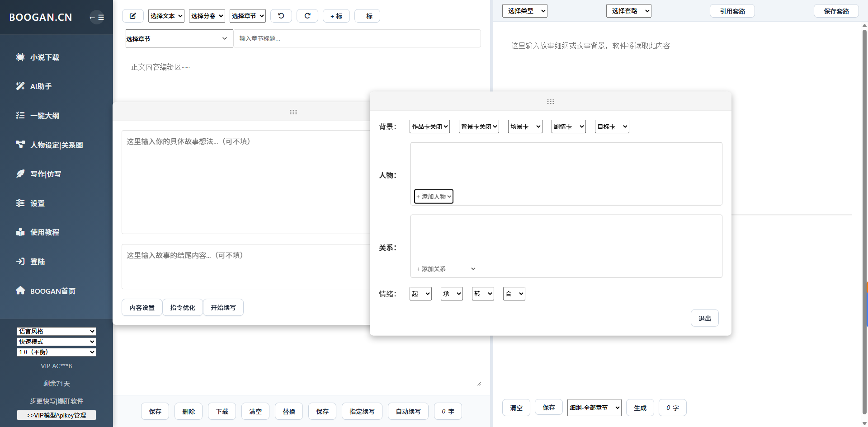The width and height of the screenshot is (868, 427).
Task: Open the toolbar 选择章节 dropdown
Action: [x=248, y=16]
